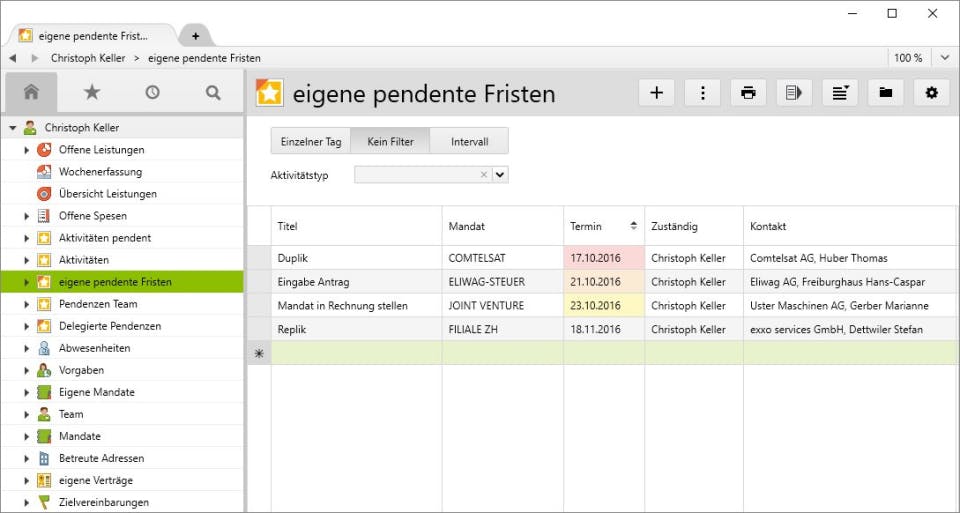The width and height of the screenshot is (960, 513).
Task: Click the Betreute Adressen building icon
Action: click(44, 458)
